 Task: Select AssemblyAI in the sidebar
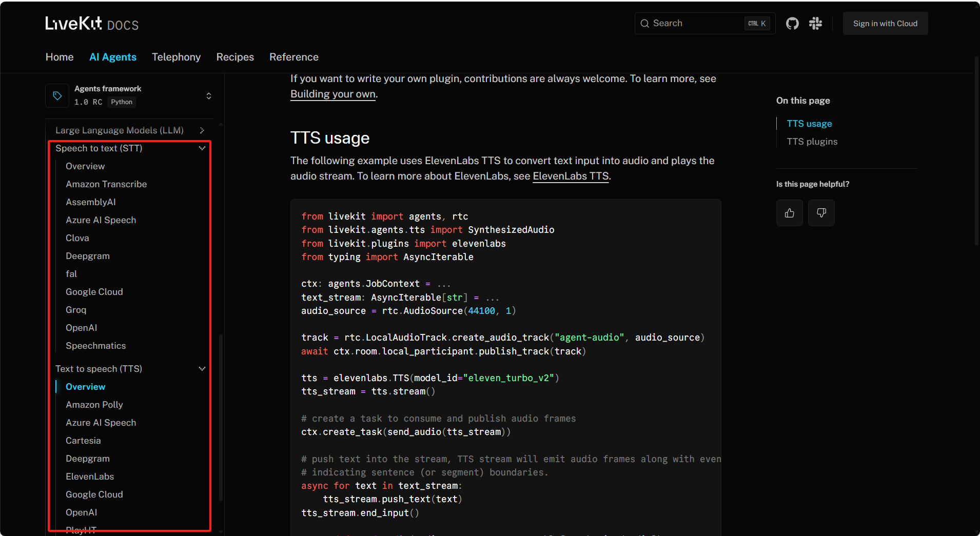point(91,202)
